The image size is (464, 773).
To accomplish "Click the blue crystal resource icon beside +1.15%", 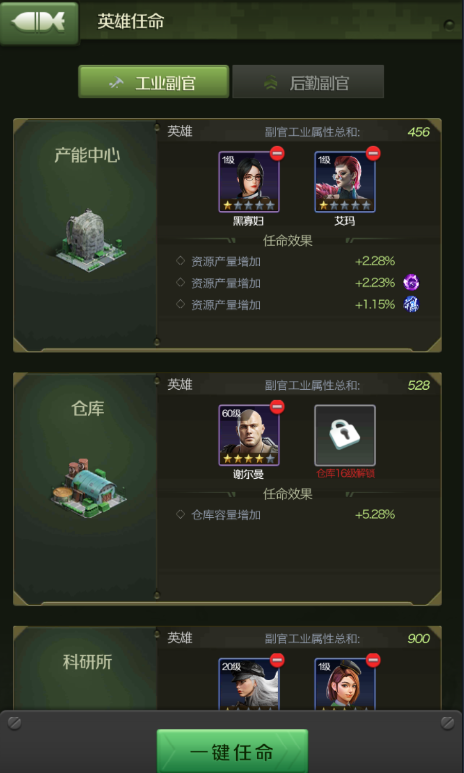I will pyautogui.click(x=411, y=304).
